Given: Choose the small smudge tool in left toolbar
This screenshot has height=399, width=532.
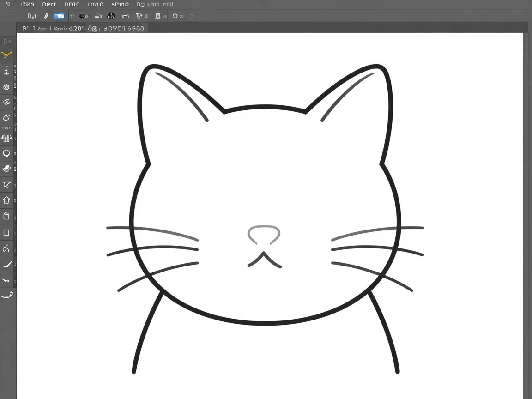Looking at the screenshot, I should point(6,281).
